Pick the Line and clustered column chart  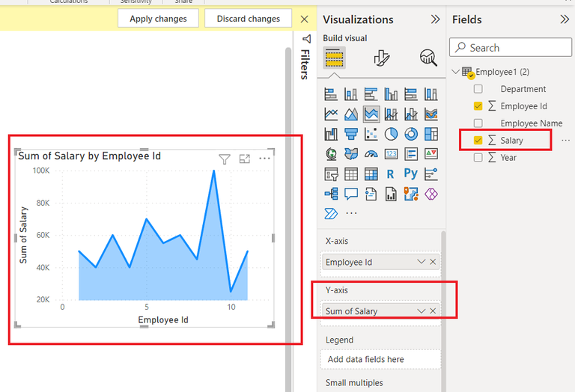[411, 114]
